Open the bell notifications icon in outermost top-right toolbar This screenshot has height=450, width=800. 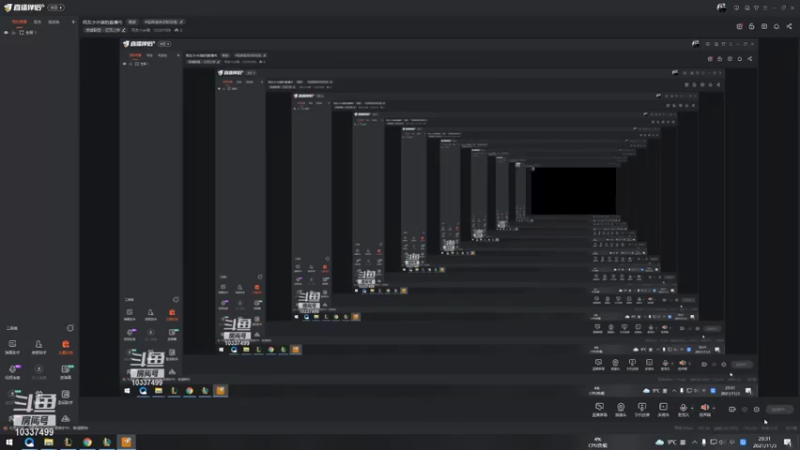(x=777, y=27)
